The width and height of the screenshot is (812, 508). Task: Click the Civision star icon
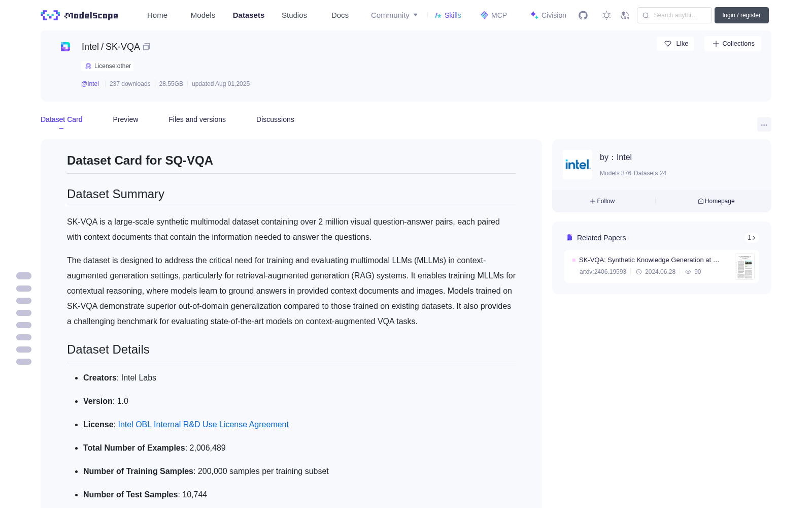[534, 15]
